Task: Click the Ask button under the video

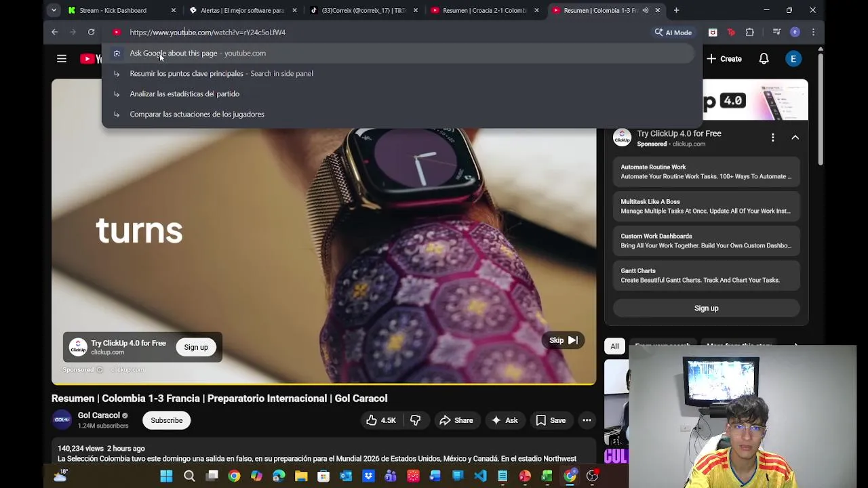Action: pyautogui.click(x=505, y=420)
